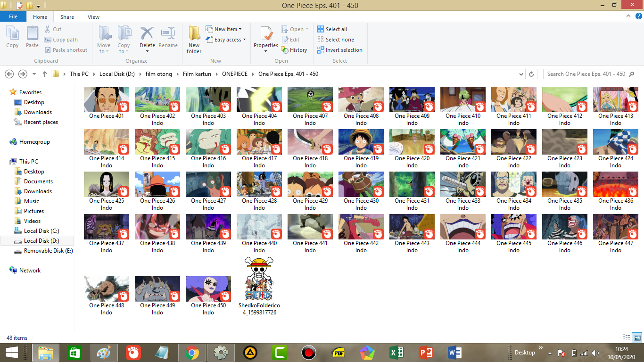Collapse the This PC tree node
Image resolution: width=644 pixels, height=362 pixels.
28,162
